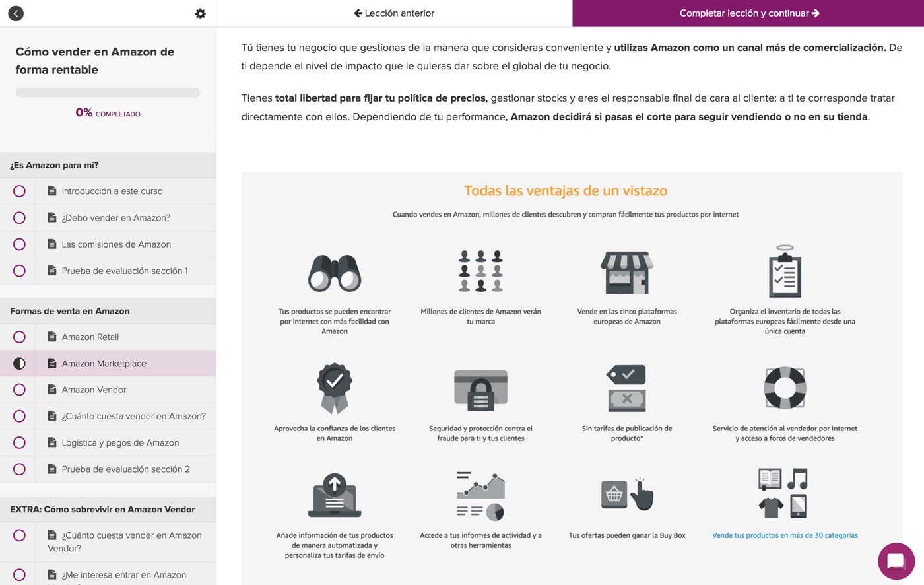The image size is (924, 585).
Task: Click the padlock credit card icon
Action: [480, 390]
